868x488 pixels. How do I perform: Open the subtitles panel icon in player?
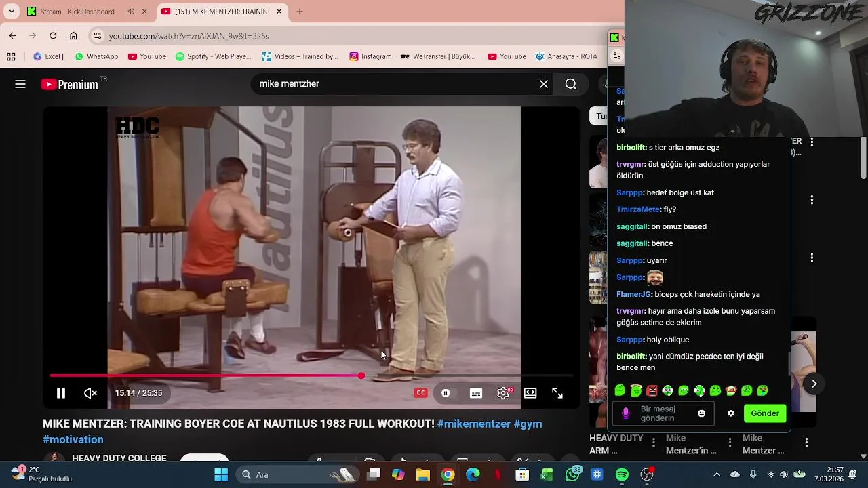coord(476,393)
